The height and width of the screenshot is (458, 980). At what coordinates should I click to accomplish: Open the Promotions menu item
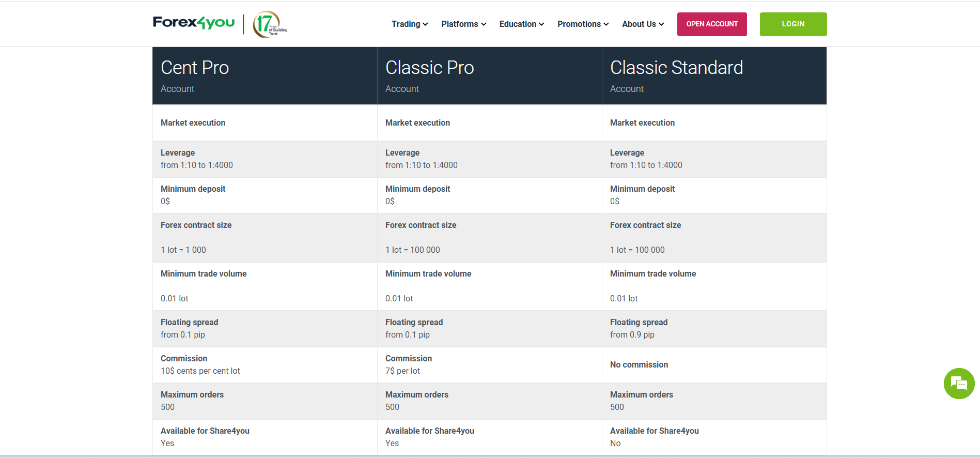(583, 24)
